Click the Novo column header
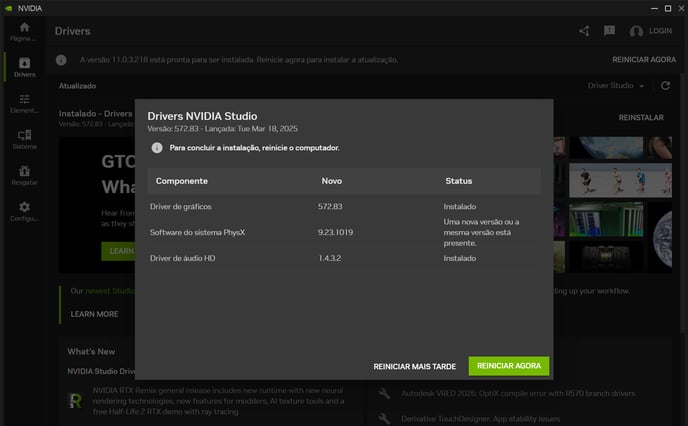This screenshot has width=688, height=426. (332, 181)
